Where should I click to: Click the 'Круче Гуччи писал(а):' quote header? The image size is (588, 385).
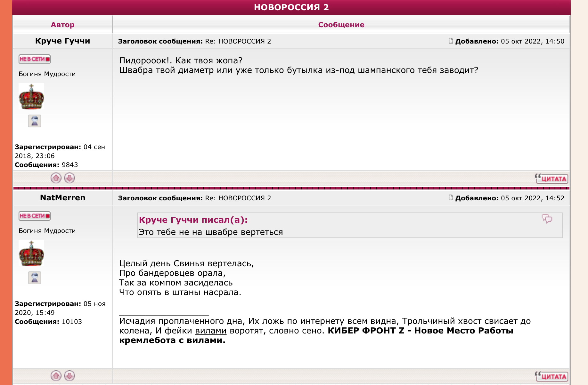(193, 220)
